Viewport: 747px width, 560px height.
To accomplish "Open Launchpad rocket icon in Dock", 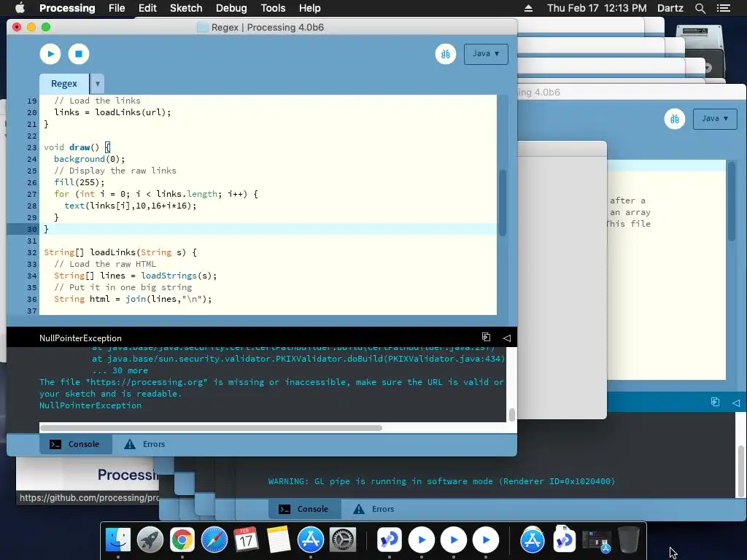I will [x=150, y=540].
